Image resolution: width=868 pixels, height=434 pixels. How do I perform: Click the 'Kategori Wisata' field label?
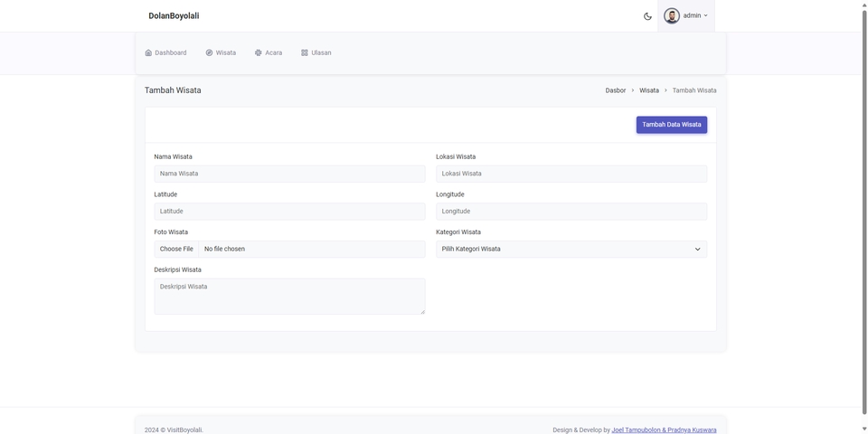click(x=458, y=232)
